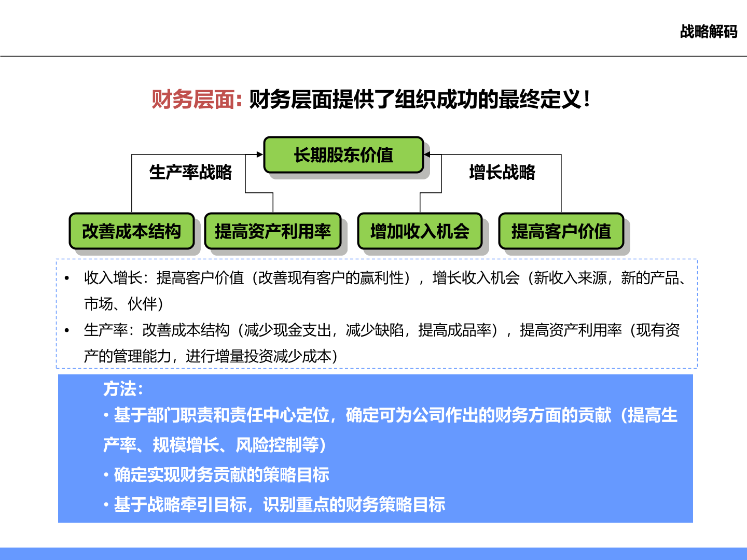Click the 生产率 bullet text
Image resolution: width=747 pixels, height=560 pixels.
tap(382, 330)
